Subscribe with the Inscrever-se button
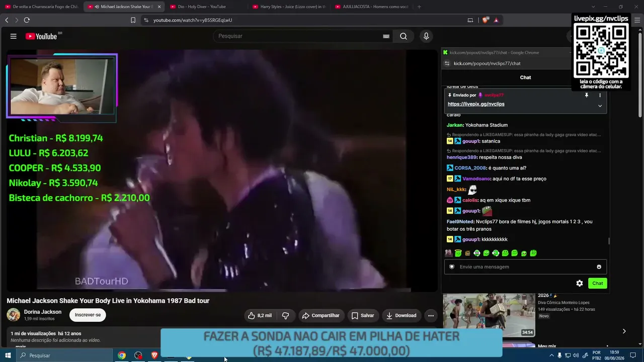This screenshot has width=644, height=362. (x=88, y=315)
